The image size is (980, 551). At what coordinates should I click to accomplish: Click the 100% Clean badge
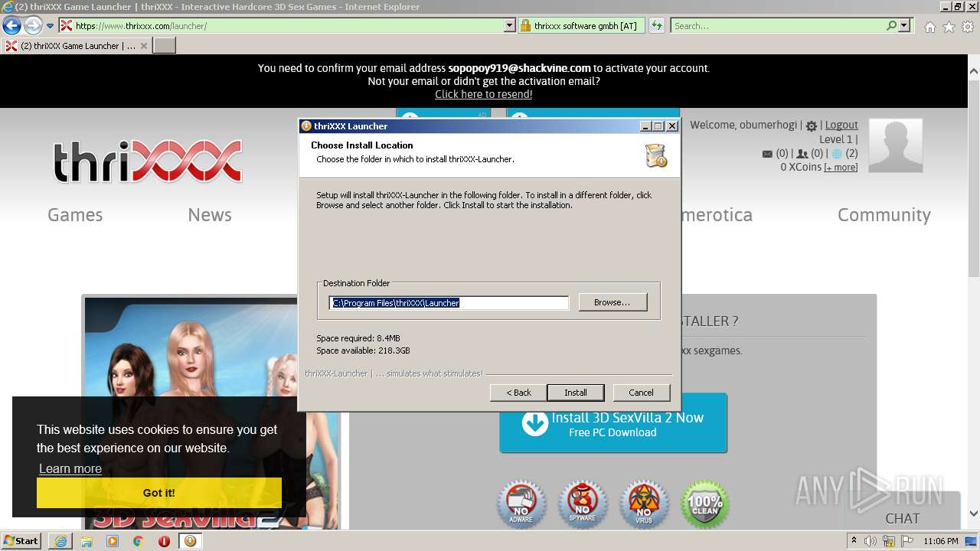pyautogui.click(x=705, y=504)
